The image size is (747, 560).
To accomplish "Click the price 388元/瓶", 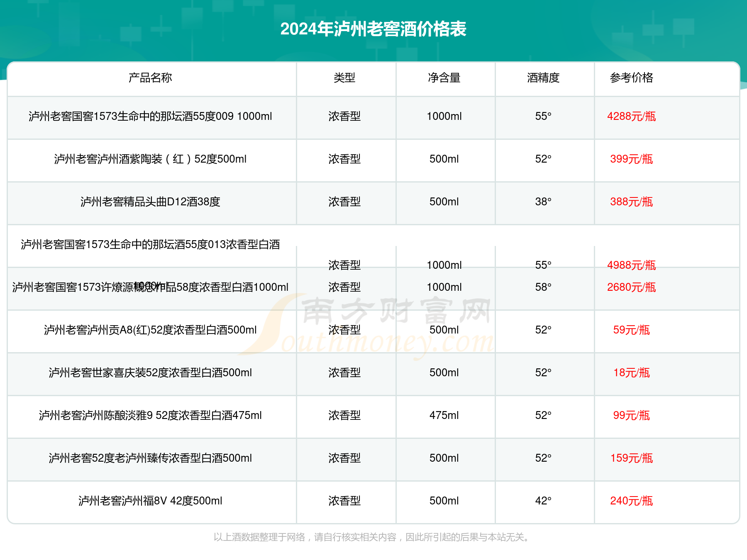I will (x=632, y=202).
